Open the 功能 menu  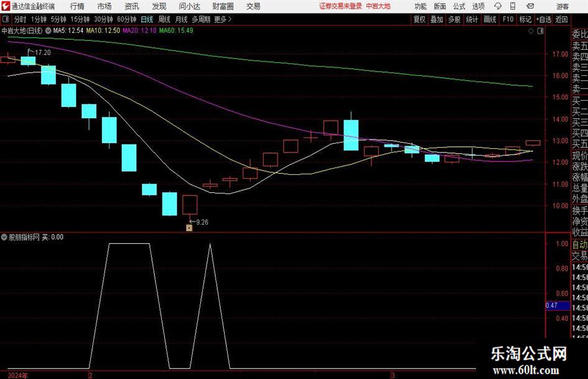421,6
